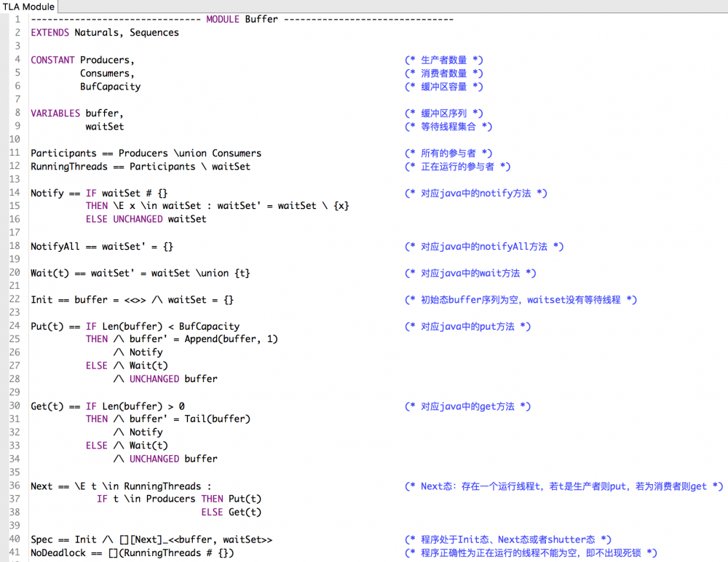
Task: Click the 'Wait(t) ==' definition line
Action: [141, 273]
